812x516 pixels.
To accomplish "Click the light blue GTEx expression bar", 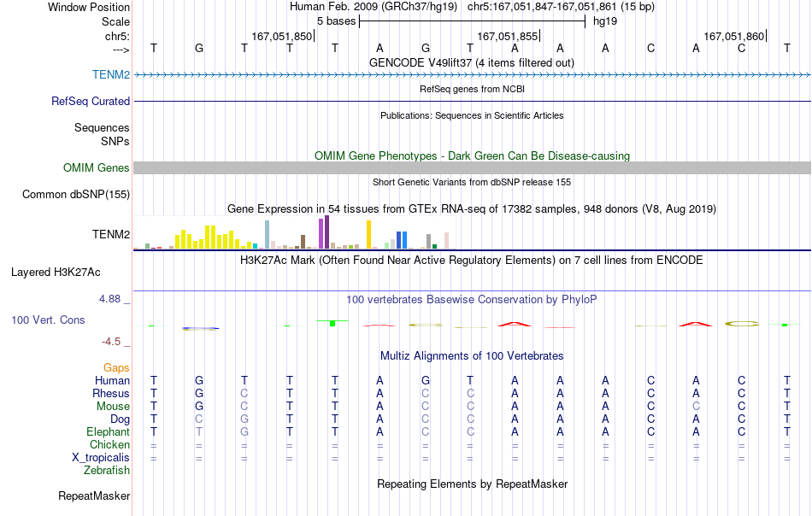I will tap(268, 234).
